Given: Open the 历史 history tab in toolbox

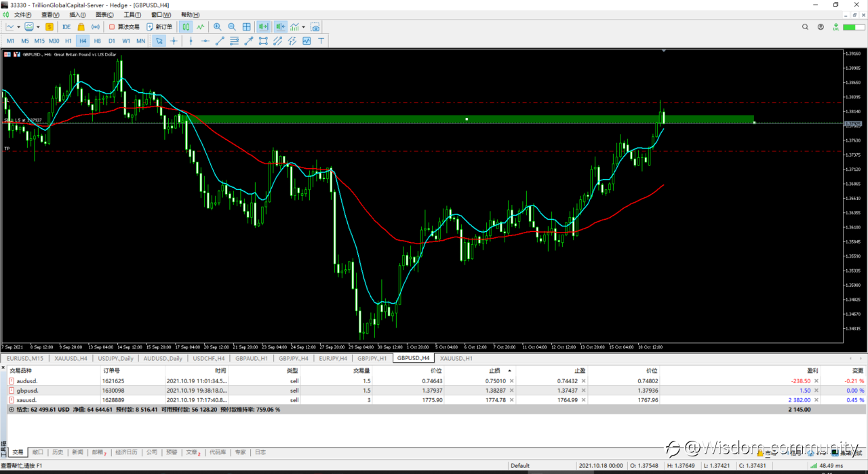Looking at the screenshot, I should [x=58, y=452].
